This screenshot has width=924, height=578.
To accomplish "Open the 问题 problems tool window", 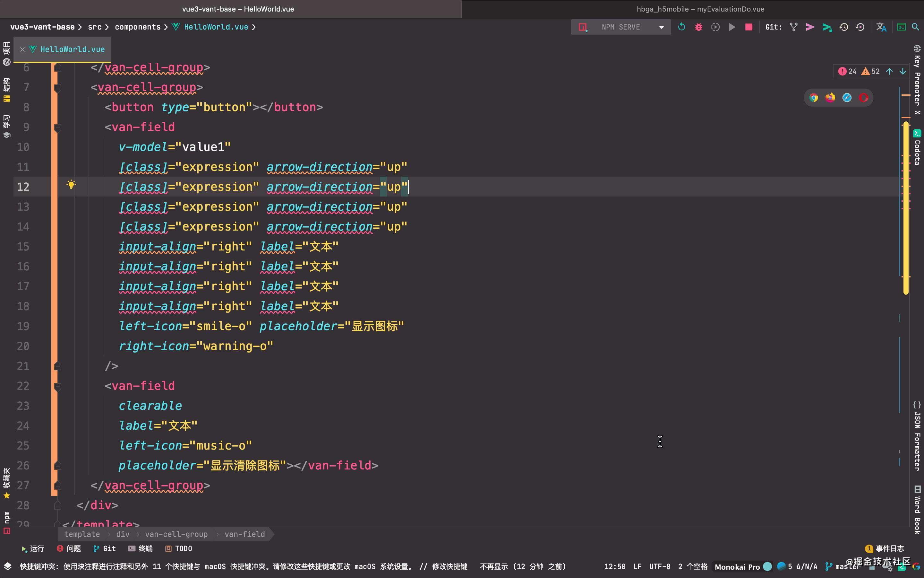I will [x=69, y=548].
